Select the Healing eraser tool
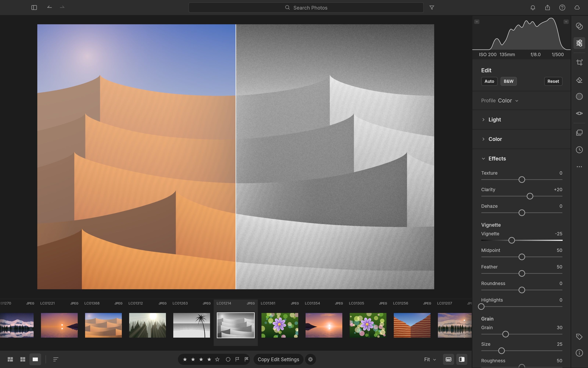Viewport: 588px width, 368px height. coord(579,80)
